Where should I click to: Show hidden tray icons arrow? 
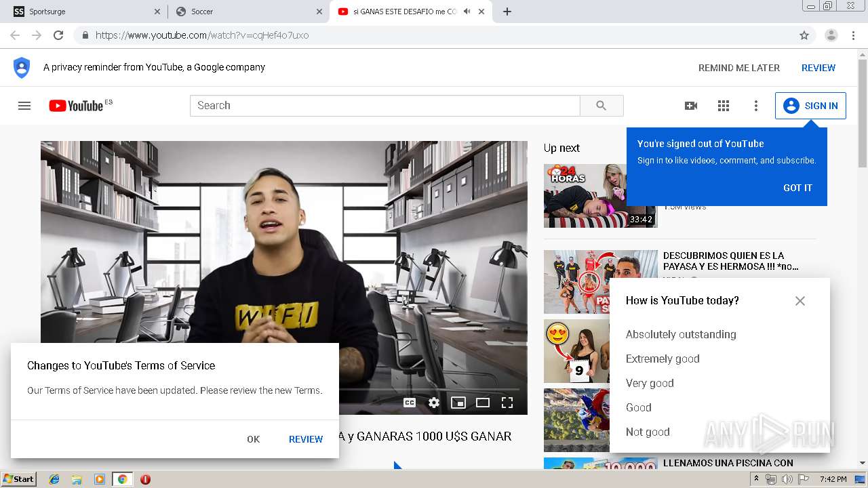[757, 479]
